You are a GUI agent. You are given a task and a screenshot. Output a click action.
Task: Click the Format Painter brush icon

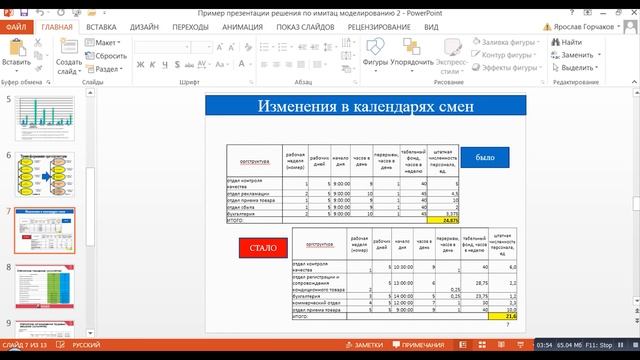point(38,68)
